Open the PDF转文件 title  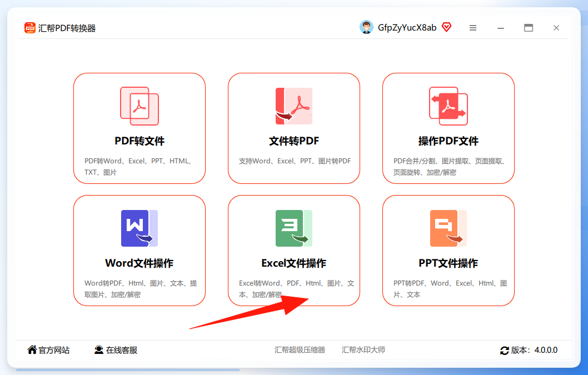point(139,141)
